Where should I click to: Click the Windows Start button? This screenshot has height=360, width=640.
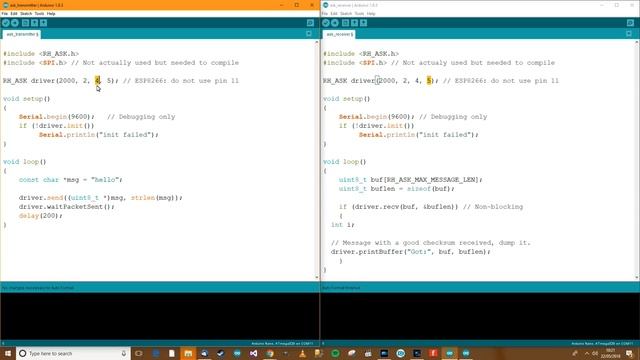tap(8, 353)
